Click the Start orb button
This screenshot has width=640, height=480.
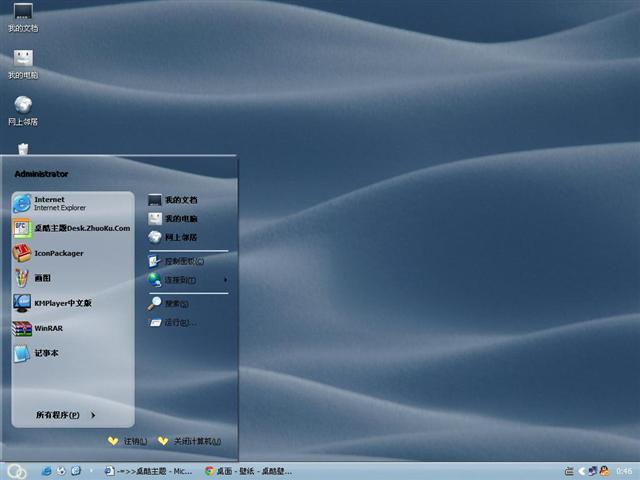click(16, 471)
